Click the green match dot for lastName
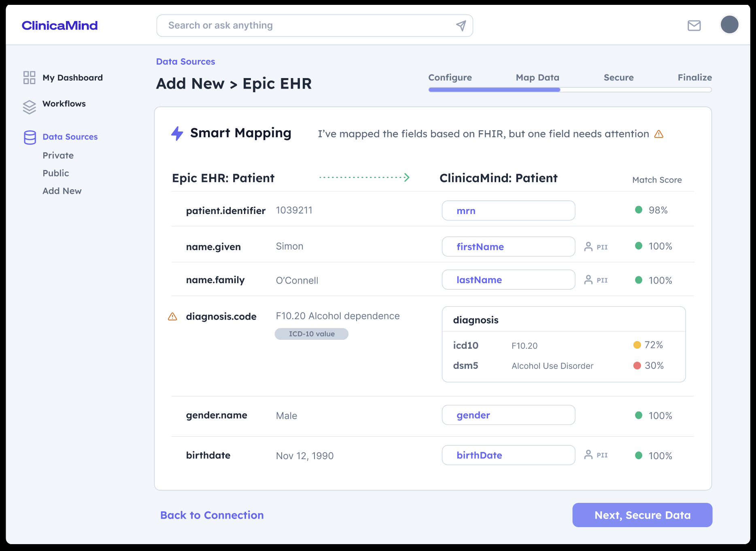 (639, 280)
